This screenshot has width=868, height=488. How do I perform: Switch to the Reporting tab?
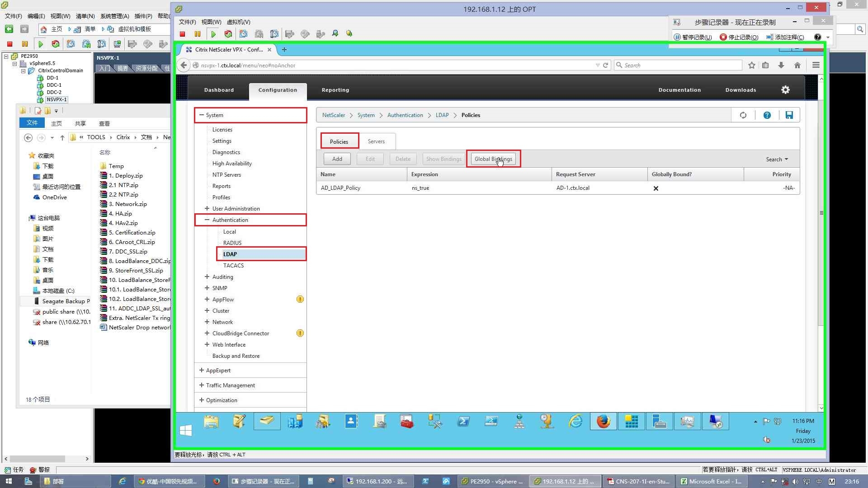click(335, 90)
